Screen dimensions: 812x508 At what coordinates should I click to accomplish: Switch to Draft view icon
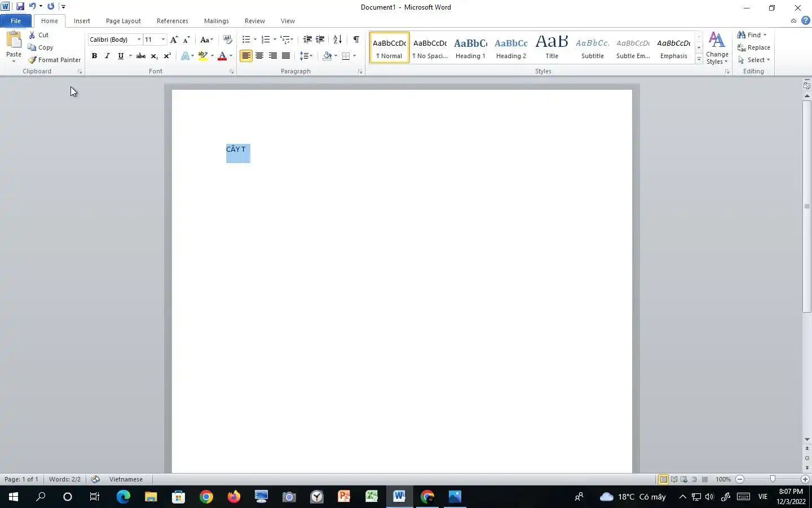(x=704, y=479)
